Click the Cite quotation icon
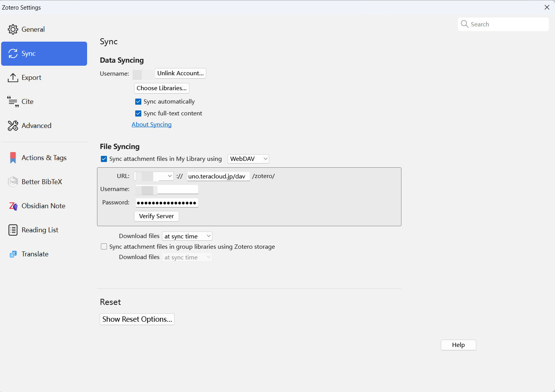Viewport: 555px width, 392px height. pos(13,102)
